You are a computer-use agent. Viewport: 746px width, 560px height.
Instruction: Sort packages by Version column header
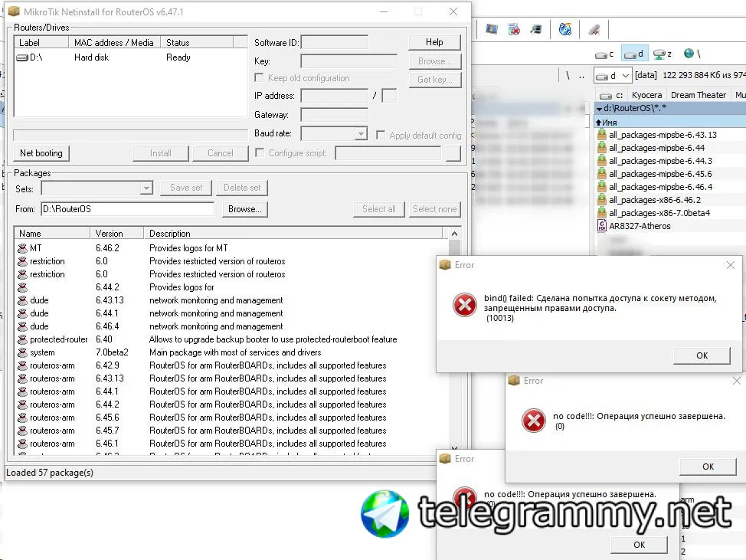(116, 234)
